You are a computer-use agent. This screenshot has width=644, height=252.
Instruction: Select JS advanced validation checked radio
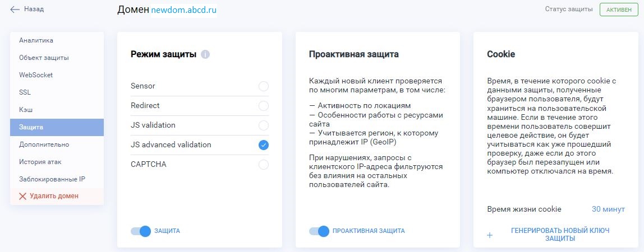point(264,145)
